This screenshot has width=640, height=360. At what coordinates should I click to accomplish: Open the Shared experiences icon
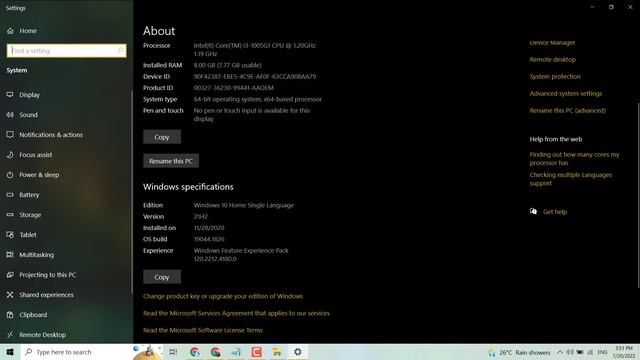pyautogui.click(x=10, y=295)
